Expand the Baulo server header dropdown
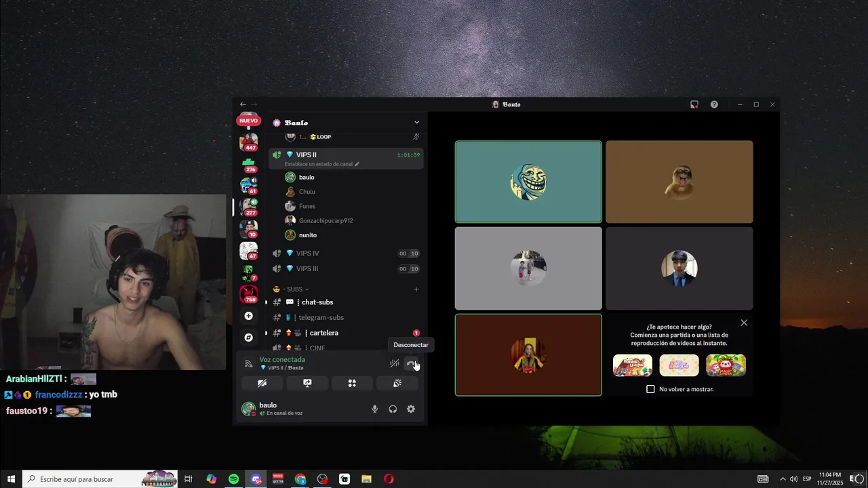Image resolution: width=868 pixels, height=488 pixels. click(416, 123)
